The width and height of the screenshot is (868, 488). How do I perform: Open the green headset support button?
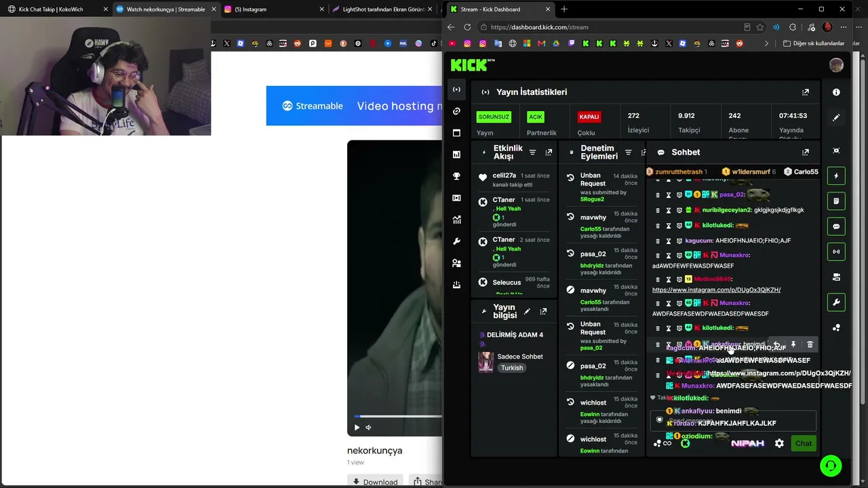[x=831, y=466]
